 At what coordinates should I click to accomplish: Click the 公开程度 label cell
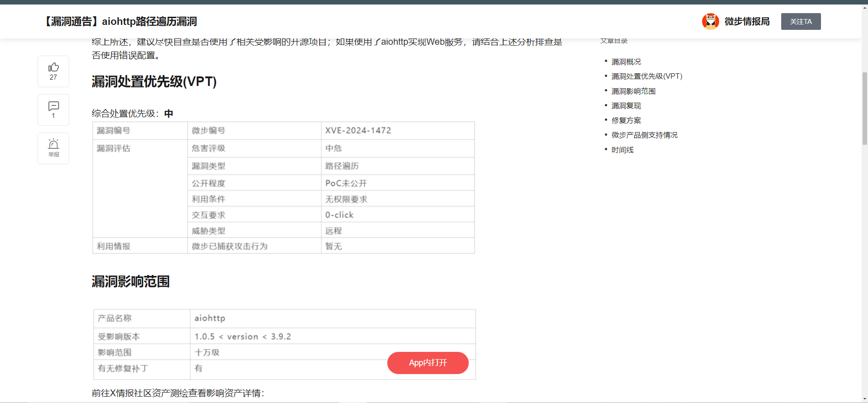(255, 183)
